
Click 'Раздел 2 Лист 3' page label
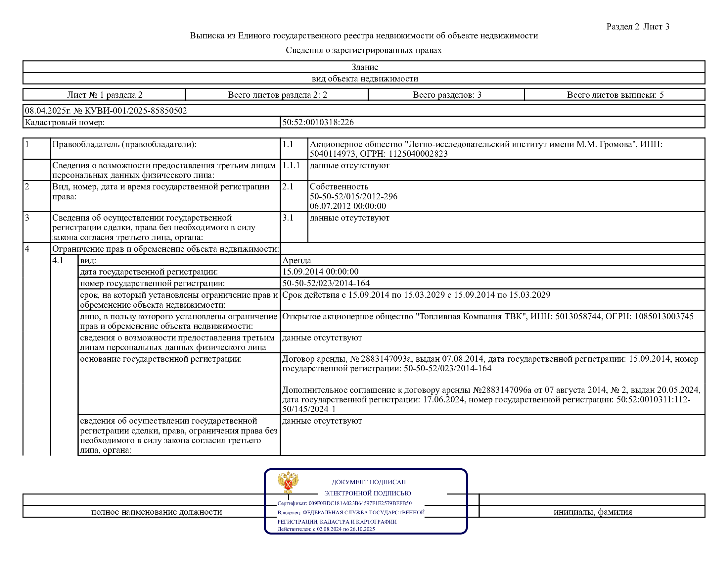pos(637,27)
